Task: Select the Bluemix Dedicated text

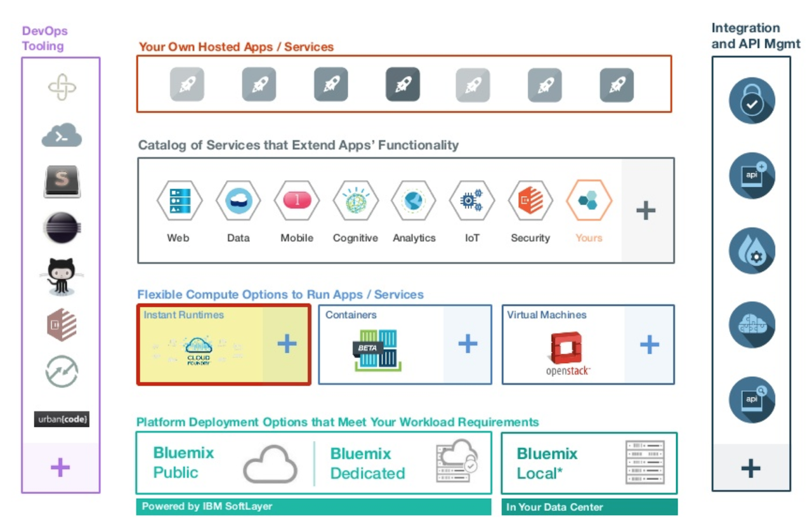Action: coord(368,463)
